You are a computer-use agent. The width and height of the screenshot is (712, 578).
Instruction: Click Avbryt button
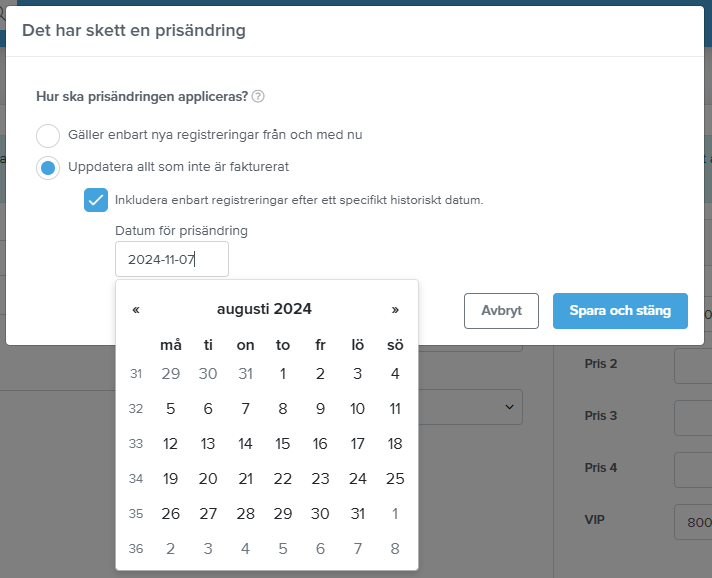(x=501, y=311)
